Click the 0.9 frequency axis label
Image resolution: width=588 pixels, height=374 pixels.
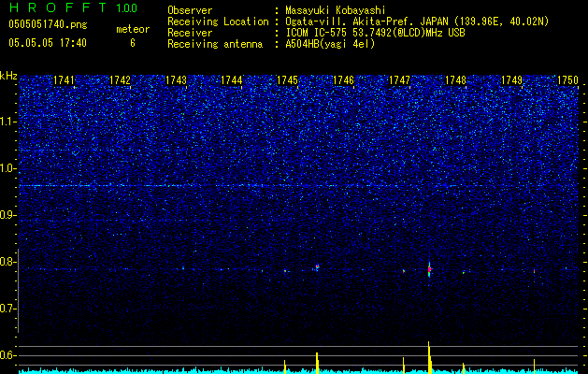pyautogui.click(x=8, y=215)
